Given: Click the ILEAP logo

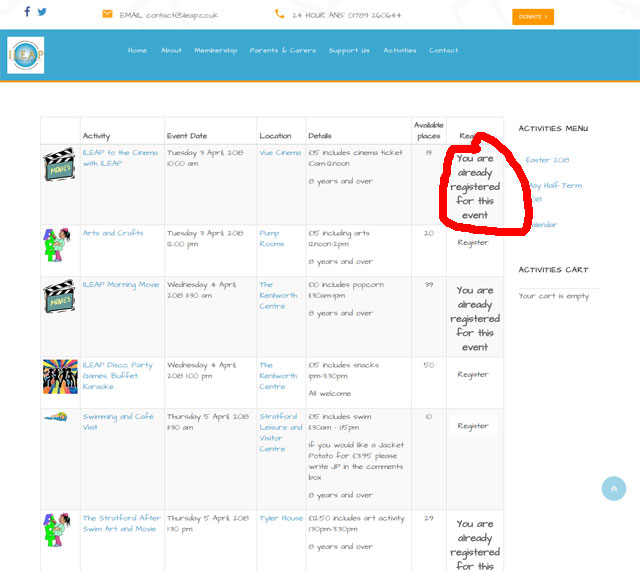Looking at the screenshot, I should (x=25, y=55).
